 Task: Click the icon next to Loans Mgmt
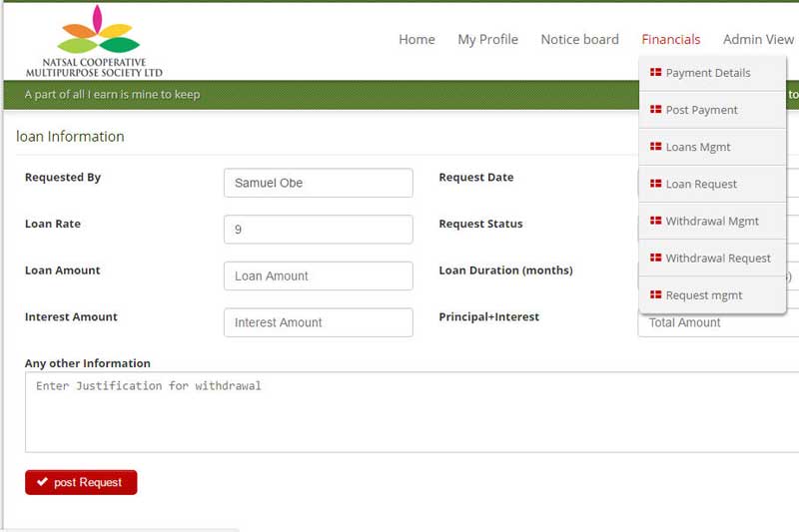click(656, 147)
